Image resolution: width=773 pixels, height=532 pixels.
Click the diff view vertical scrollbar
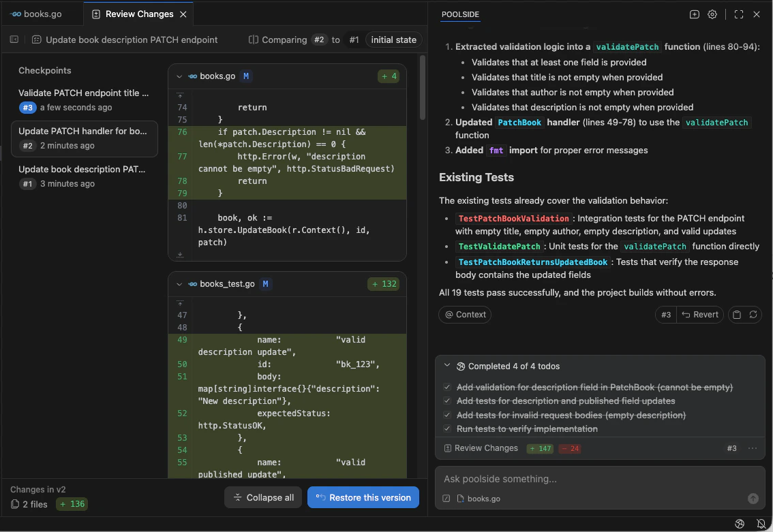pyautogui.click(x=423, y=87)
